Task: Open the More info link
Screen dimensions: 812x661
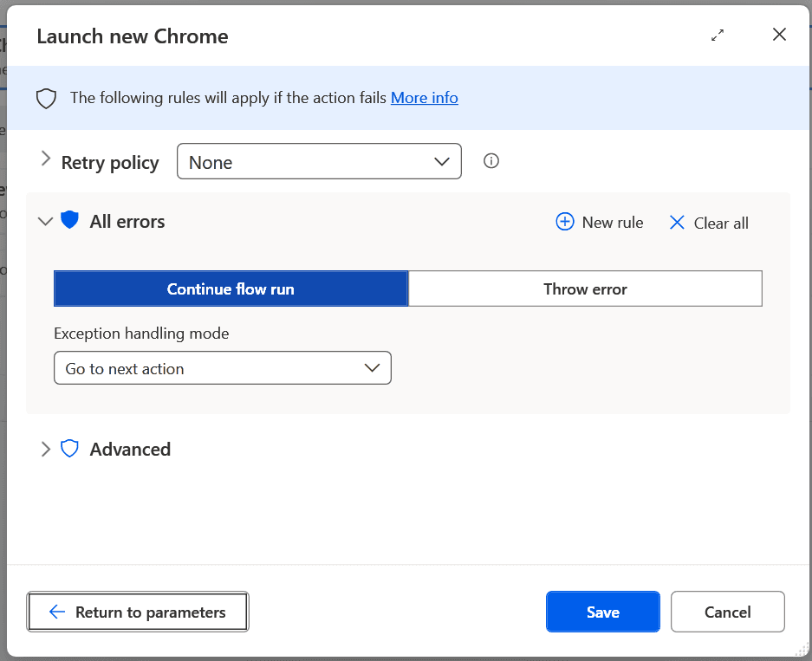Action: pyautogui.click(x=424, y=98)
